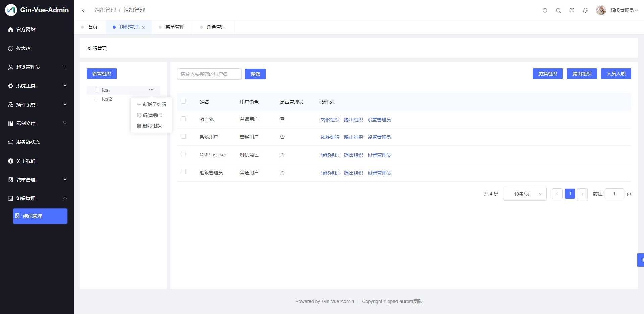This screenshot has height=314, width=644.
Task: Open the 超级管理员 user dropdown at top right
Action: pyautogui.click(x=624, y=10)
